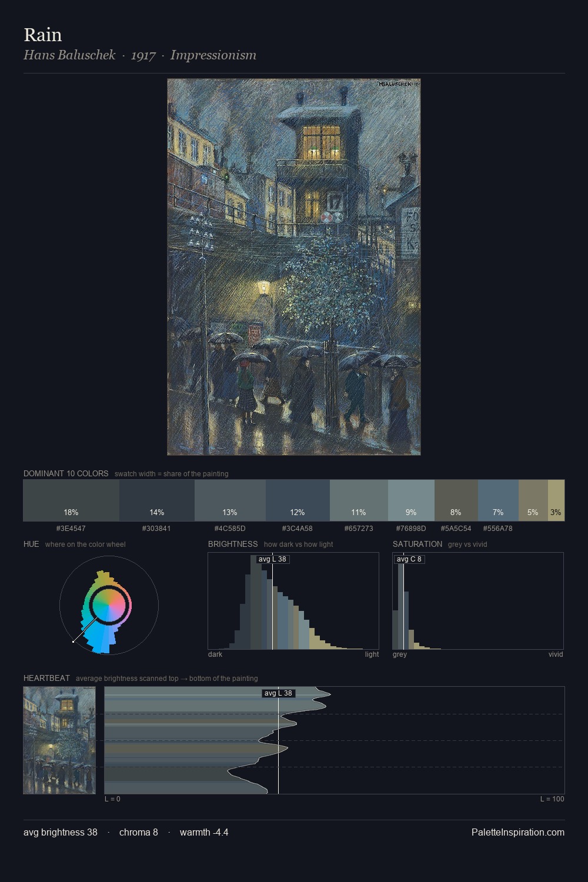Select the 12% swatch #3C4A58
Viewport: 588px width, 882px height.
298,500
